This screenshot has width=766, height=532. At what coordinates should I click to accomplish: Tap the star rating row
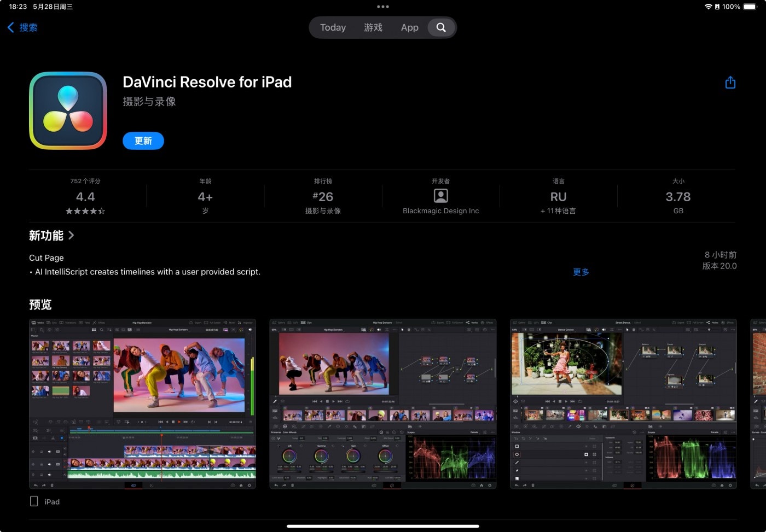pos(85,211)
